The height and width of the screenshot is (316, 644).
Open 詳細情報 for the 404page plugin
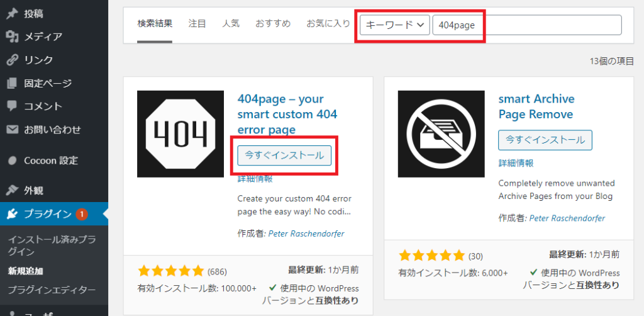tap(255, 179)
